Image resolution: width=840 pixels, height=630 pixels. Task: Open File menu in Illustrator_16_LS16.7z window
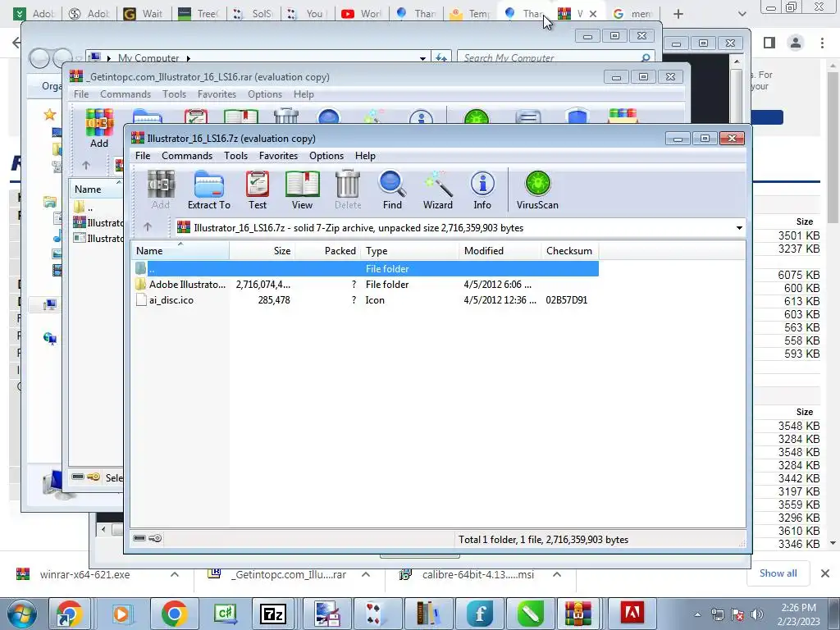click(x=143, y=155)
